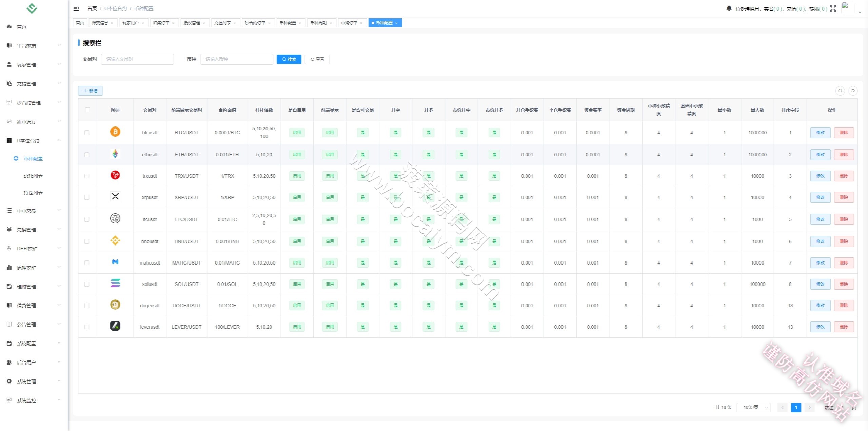This screenshot has width=868, height=431.
Task: Click the yen icon for 兑换管理
Action: pos(9,229)
